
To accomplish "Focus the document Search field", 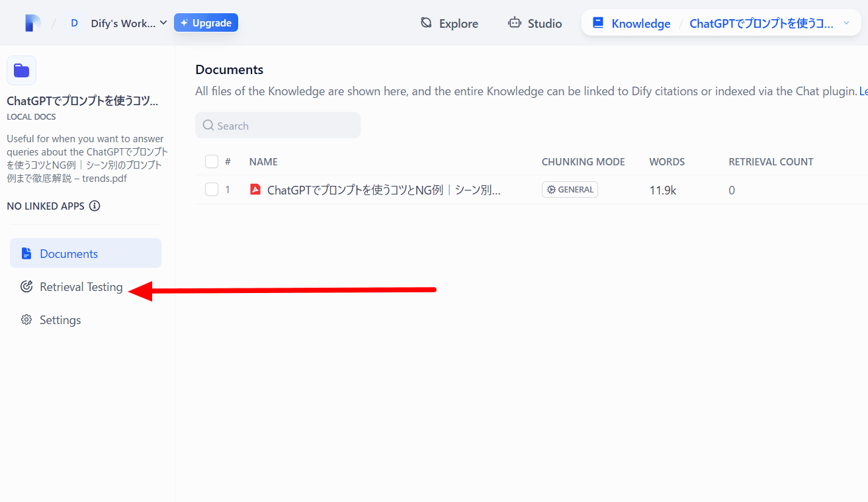I will 278,126.
